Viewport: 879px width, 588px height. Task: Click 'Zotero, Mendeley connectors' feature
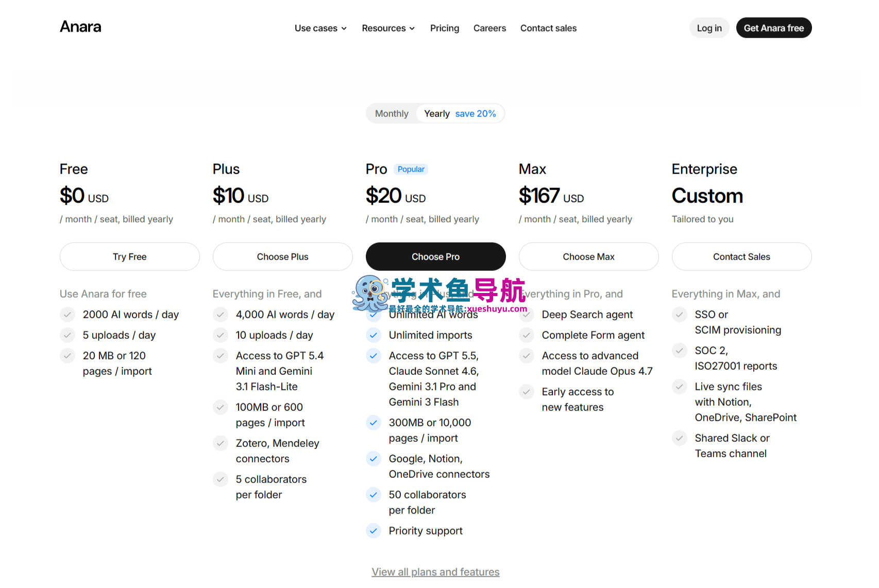point(278,451)
